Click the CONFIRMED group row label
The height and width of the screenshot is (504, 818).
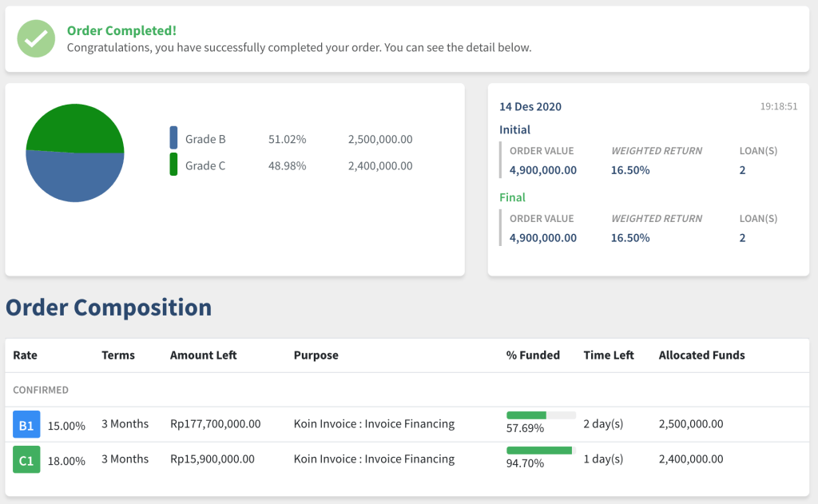(x=41, y=391)
